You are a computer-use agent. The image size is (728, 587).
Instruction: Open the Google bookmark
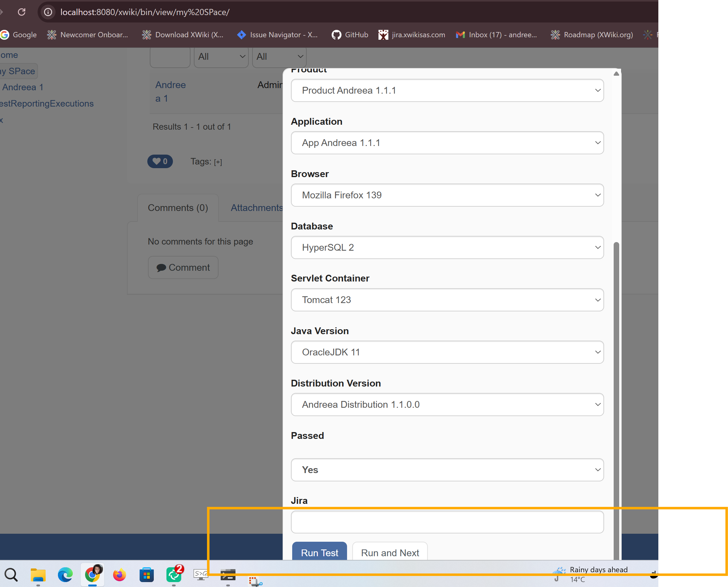pyautogui.click(x=18, y=35)
